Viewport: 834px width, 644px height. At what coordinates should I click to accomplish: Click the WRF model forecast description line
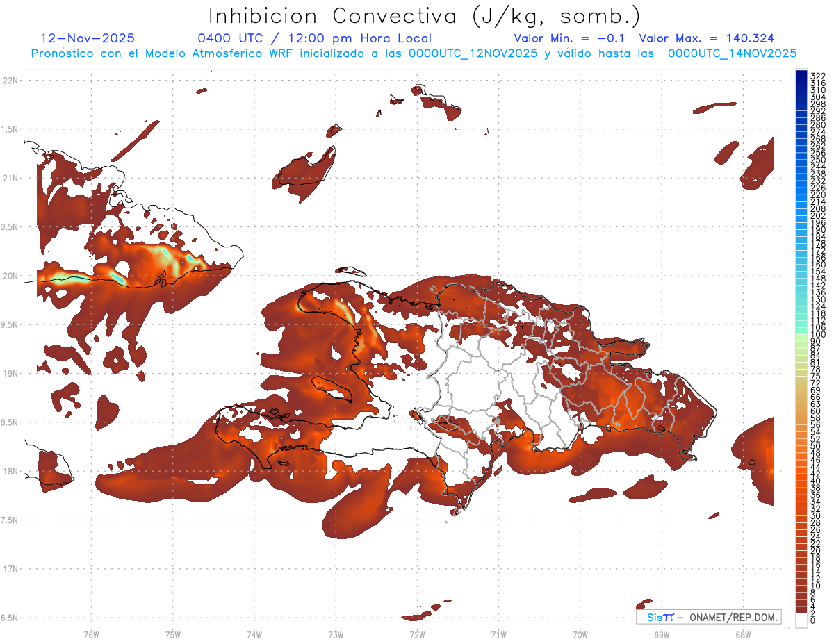pos(414,53)
